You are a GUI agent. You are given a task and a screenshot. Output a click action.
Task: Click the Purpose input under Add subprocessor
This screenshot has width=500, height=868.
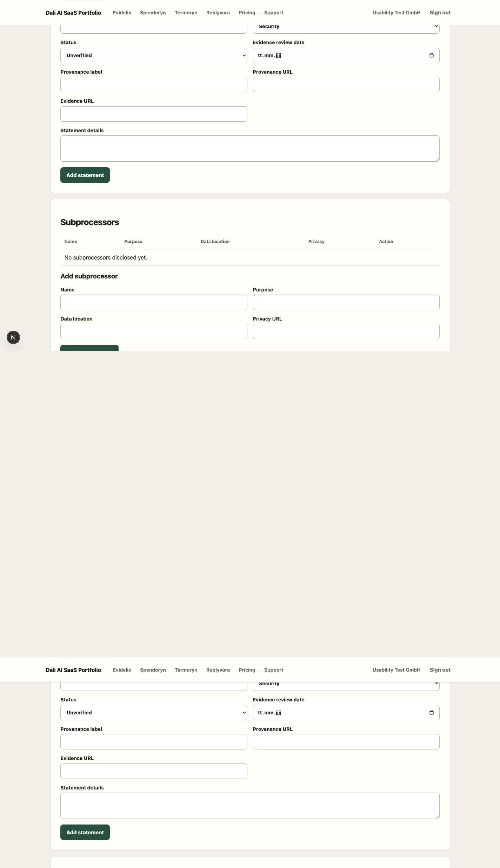[x=346, y=302]
